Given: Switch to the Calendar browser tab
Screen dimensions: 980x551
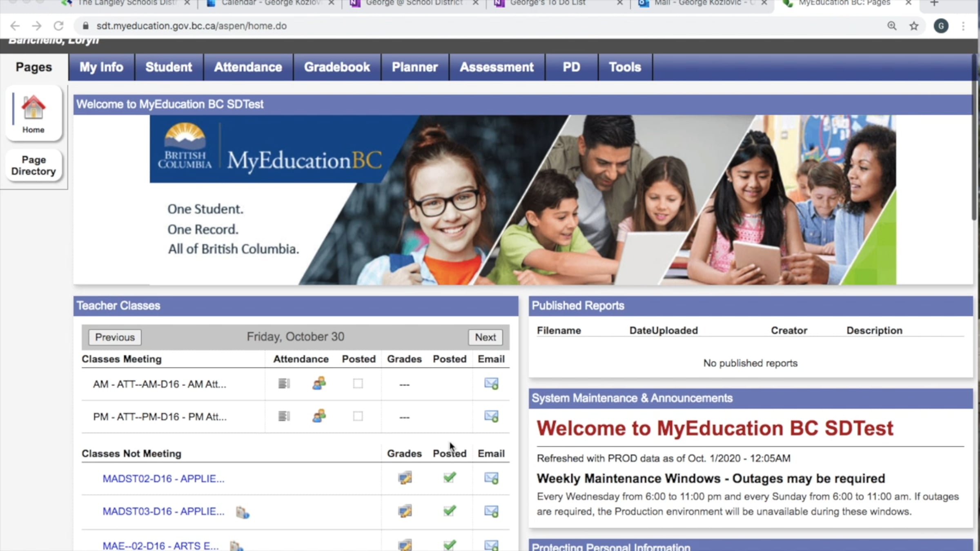Looking at the screenshot, I should click(272, 3).
